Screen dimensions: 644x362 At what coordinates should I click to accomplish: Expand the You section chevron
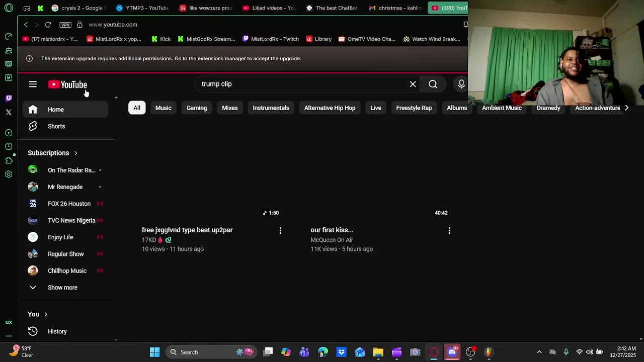pyautogui.click(x=46, y=314)
